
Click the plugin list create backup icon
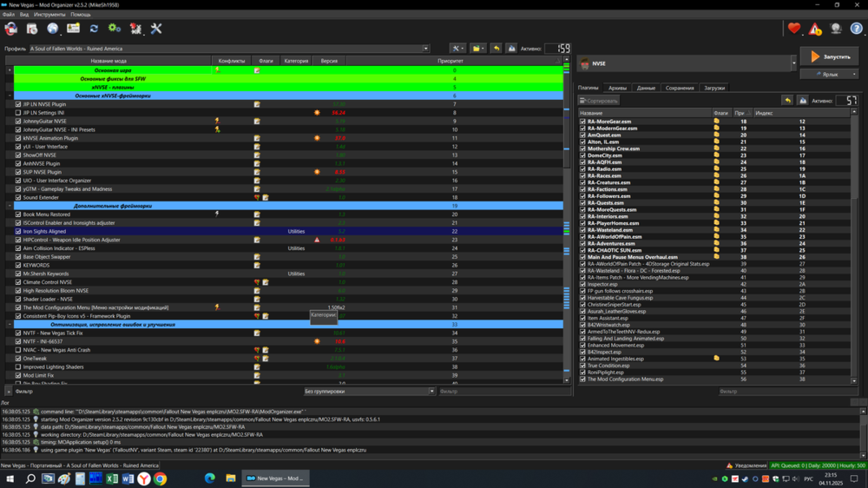tap(803, 100)
